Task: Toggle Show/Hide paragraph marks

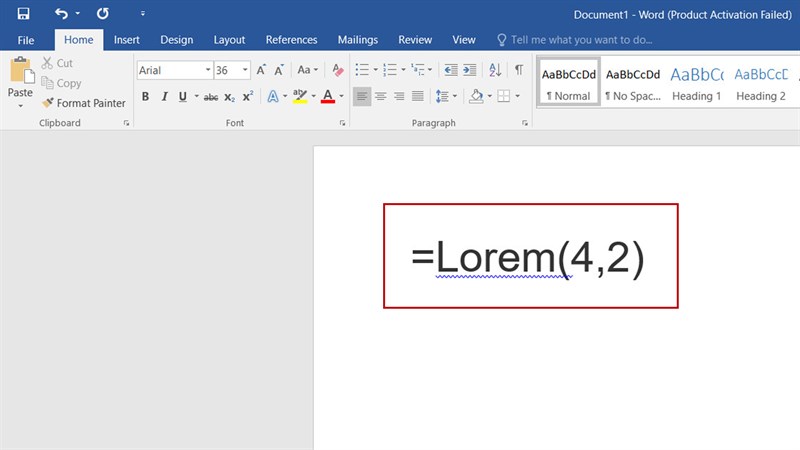Action: (x=518, y=70)
